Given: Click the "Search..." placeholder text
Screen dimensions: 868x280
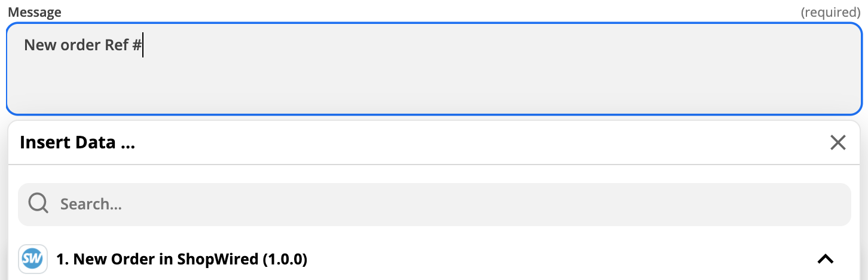Looking at the screenshot, I should [x=91, y=205].
